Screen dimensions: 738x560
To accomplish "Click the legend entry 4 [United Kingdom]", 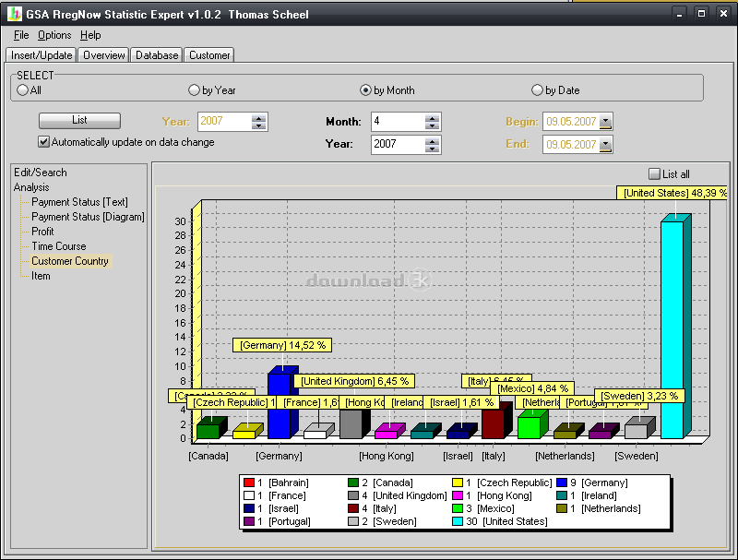I will [x=398, y=495].
